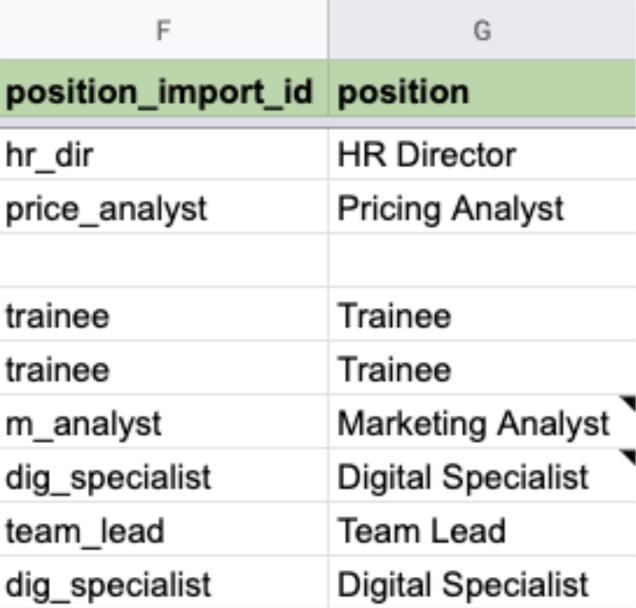Click the empty cell below price_analyst

point(163,260)
